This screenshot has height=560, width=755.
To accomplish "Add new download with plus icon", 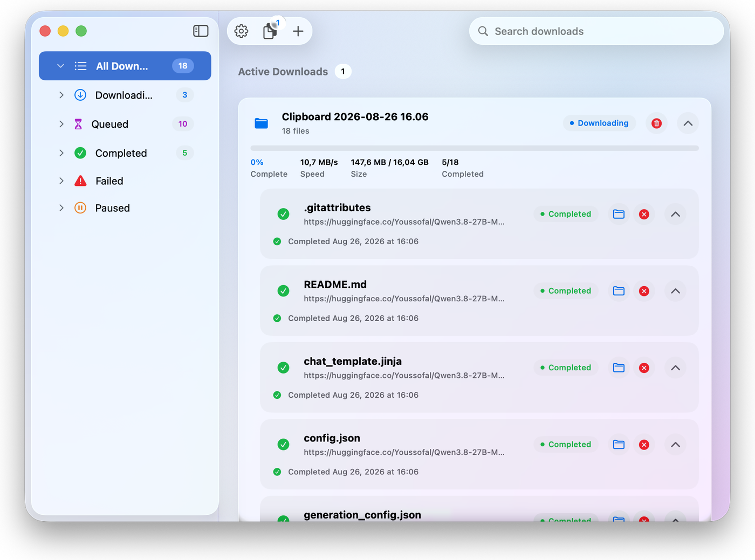I will (298, 31).
